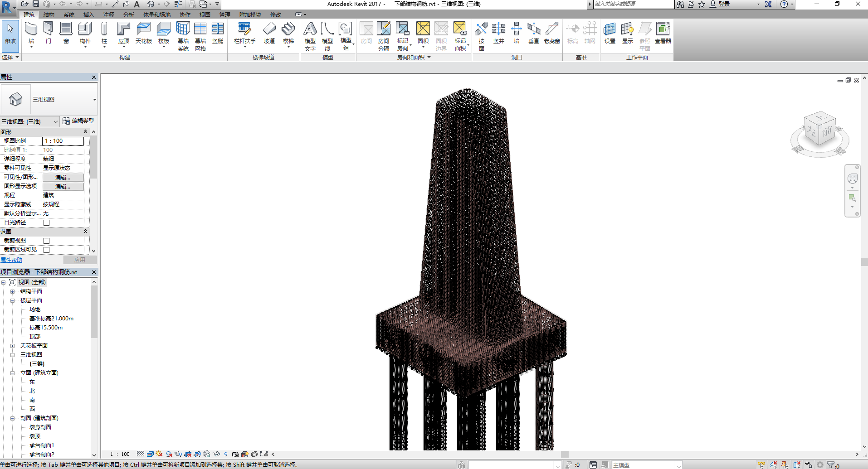The height and width of the screenshot is (469, 868).
Task: Collapse the 楼层平面 tree branch
Action: (12, 300)
